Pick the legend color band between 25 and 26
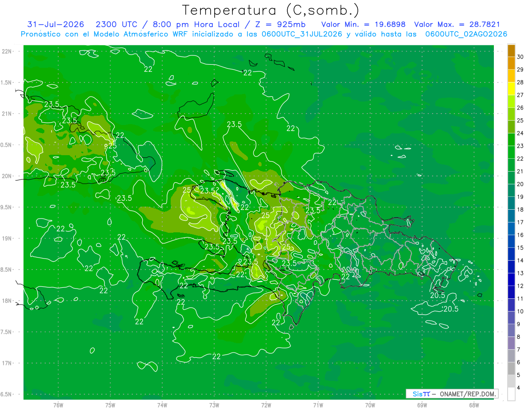Viewport: 532px width, 411px height. (511, 114)
